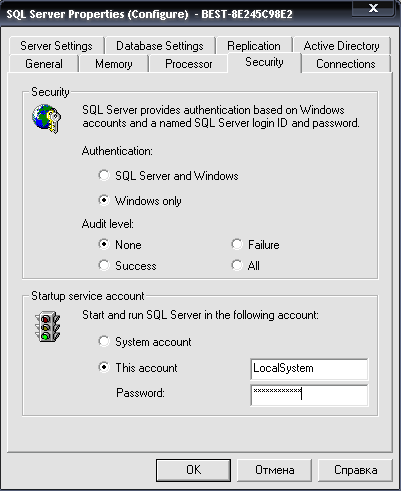Open the Replication tab

[x=254, y=46]
